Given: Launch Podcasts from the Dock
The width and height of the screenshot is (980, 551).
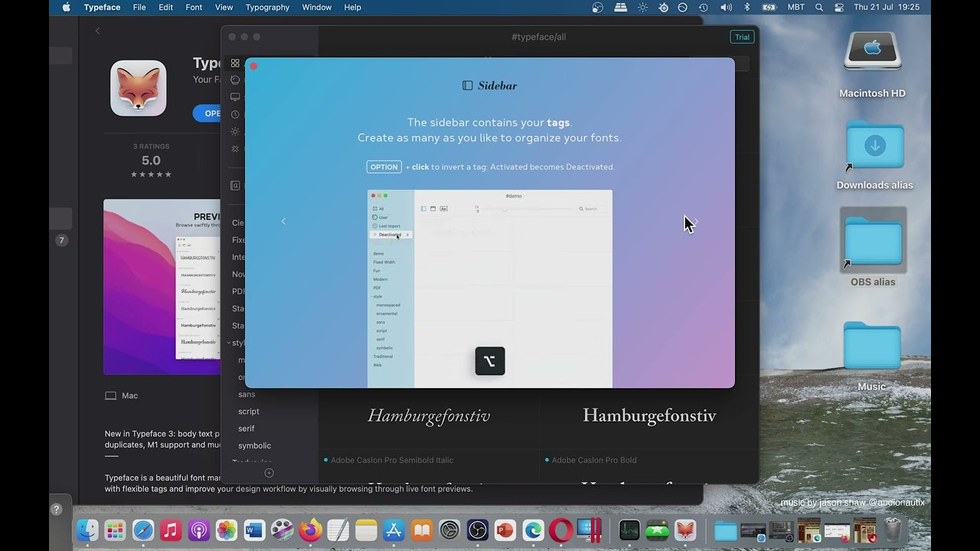Looking at the screenshot, I should click(x=199, y=530).
